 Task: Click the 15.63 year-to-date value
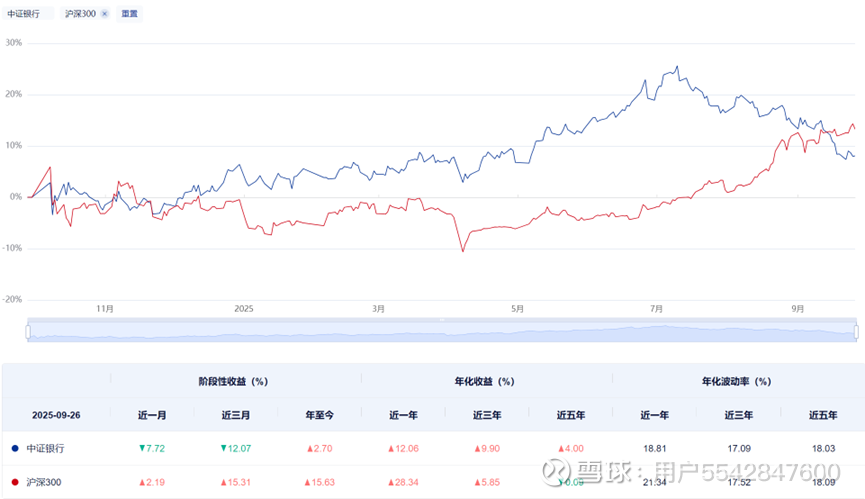coord(319,482)
